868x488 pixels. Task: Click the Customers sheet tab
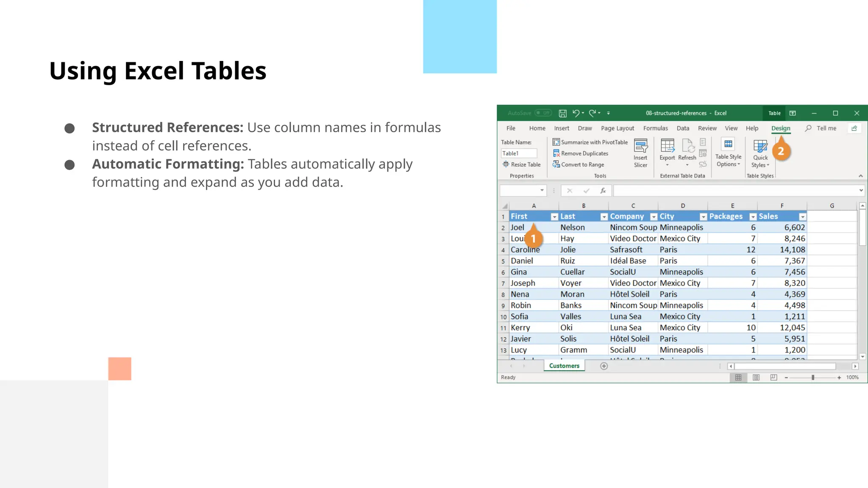(x=564, y=366)
